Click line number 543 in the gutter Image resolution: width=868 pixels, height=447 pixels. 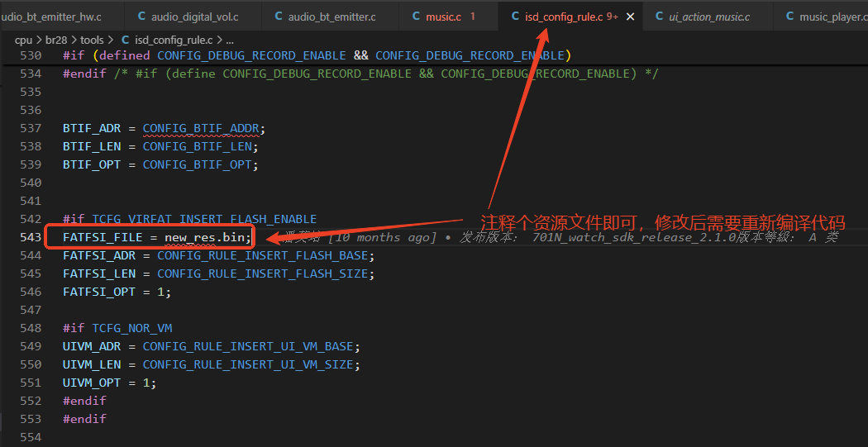pos(31,237)
